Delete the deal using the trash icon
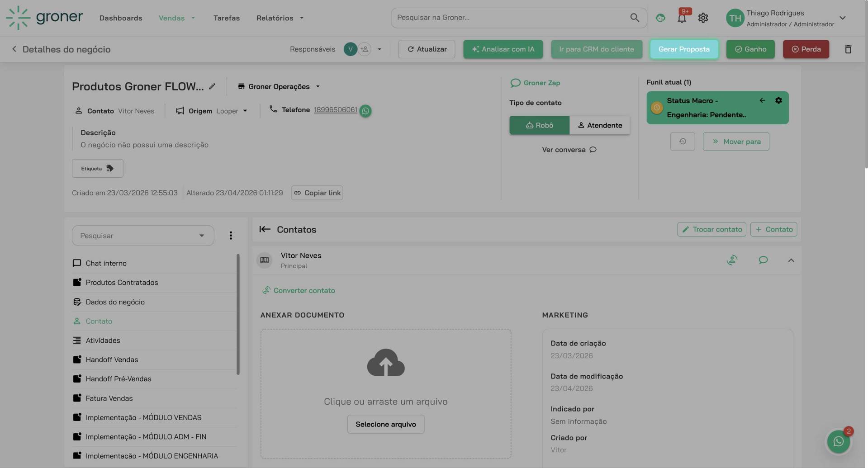 pyautogui.click(x=848, y=49)
